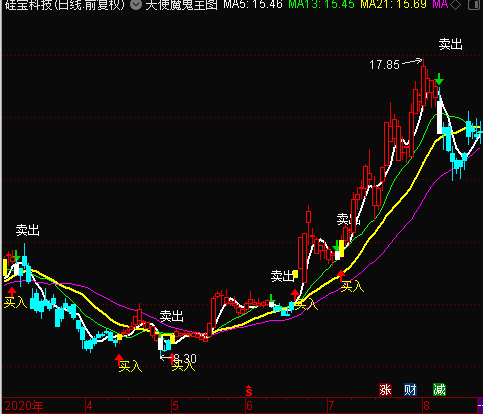The height and width of the screenshot is (414, 483).
Task: Click the green sell arrow near 17.85 peak
Action: [439, 79]
